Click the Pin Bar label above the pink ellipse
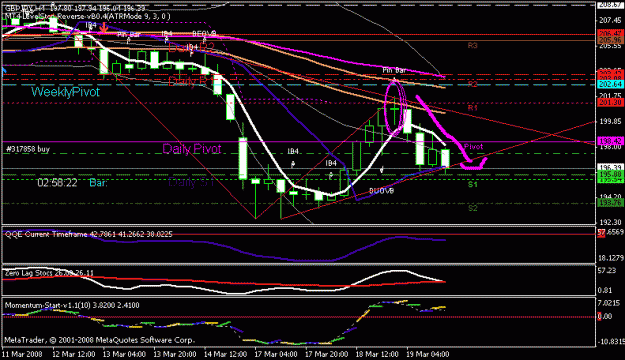The image size is (625, 360). (394, 70)
